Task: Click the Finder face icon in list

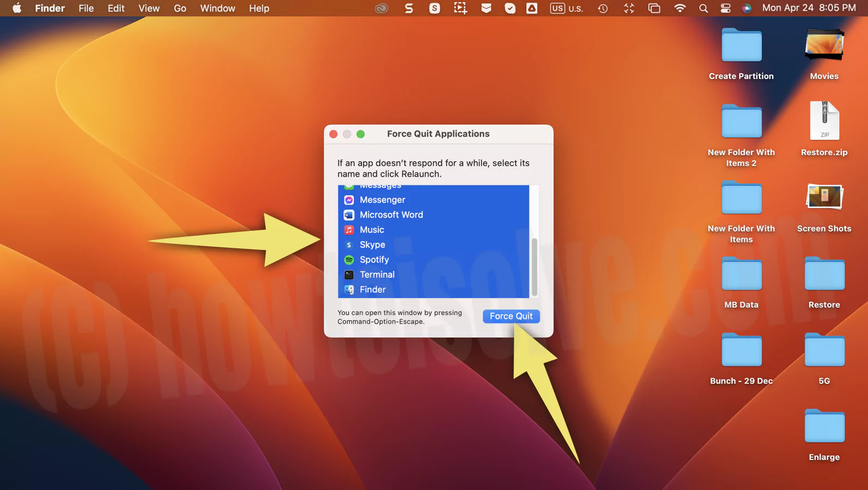Action: pyautogui.click(x=349, y=290)
